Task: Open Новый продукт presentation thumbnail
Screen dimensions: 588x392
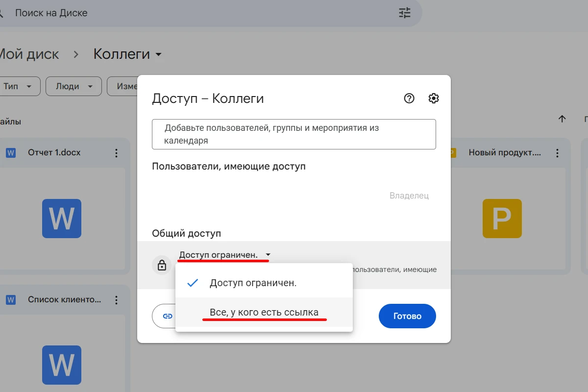Action: tap(502, 219)
